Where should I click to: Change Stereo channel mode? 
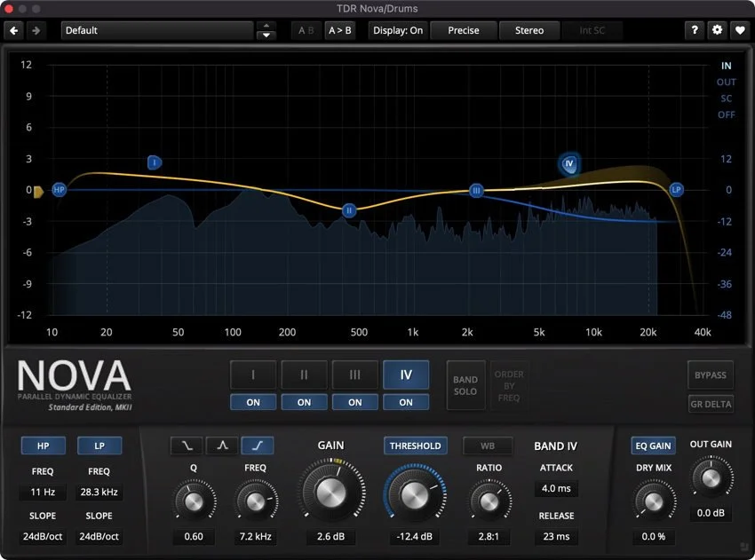(x=529, y=30)
